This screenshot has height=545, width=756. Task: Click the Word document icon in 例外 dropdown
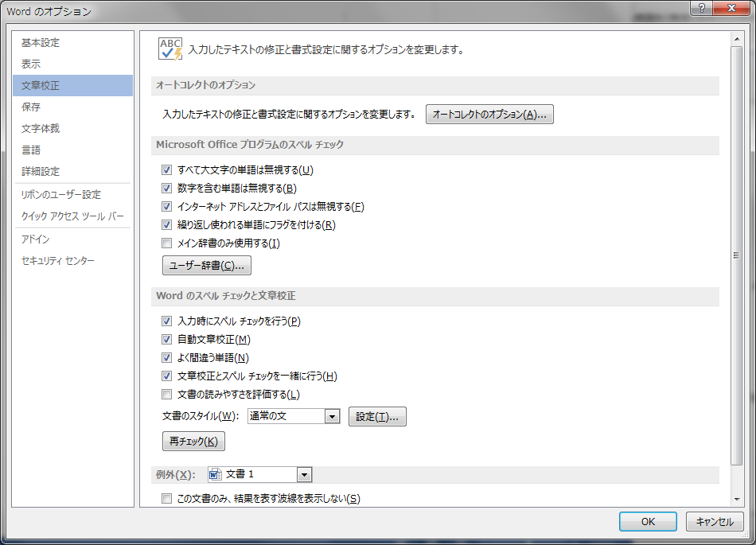(x=215, y=474)
